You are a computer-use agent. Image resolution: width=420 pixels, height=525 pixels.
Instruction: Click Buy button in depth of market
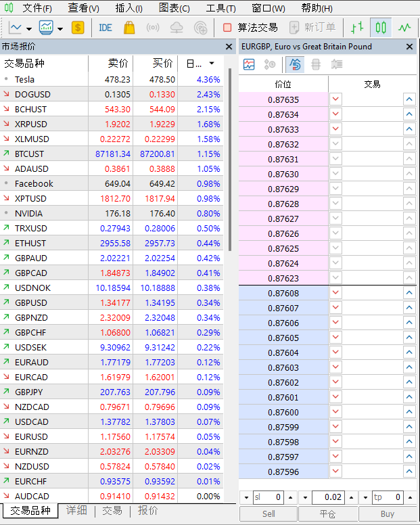(388, 514)
